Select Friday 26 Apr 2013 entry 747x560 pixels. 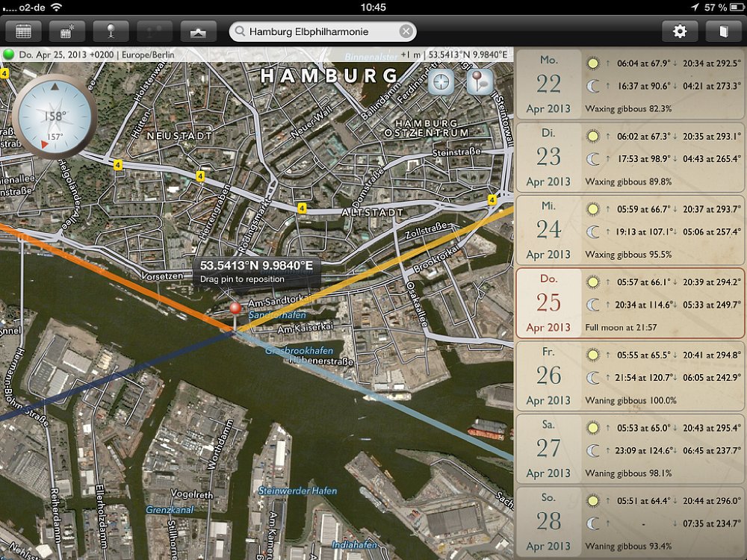pyautogui.click(x=629, y=376)
